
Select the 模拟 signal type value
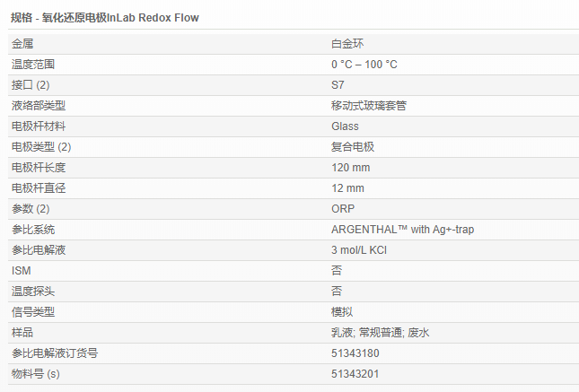(341, 311)
